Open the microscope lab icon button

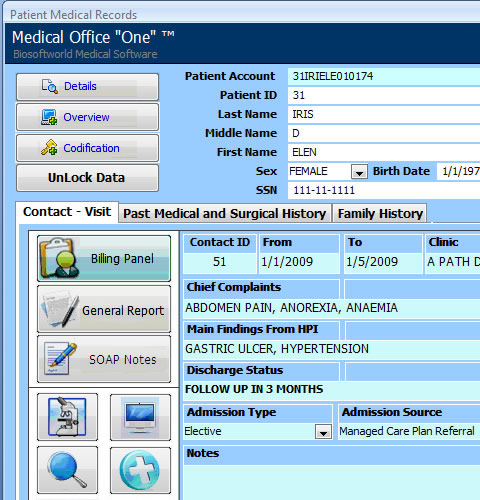(67, 417)
